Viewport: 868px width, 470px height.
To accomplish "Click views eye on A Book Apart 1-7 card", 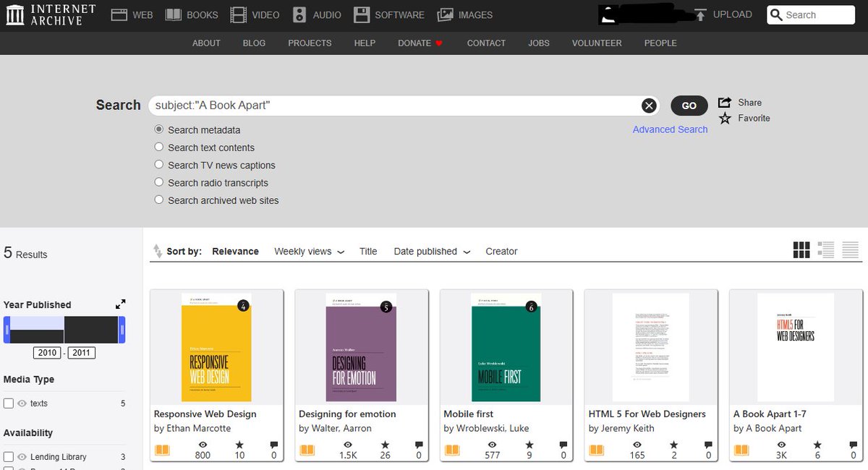I will click(x=782, y=445).
